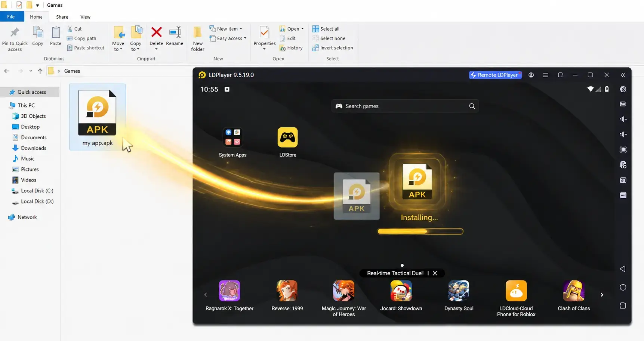The height and width of the screenshot is (341, 644).
Task: Click the Copy ribbon button
Action: click(x=38, y=36)
